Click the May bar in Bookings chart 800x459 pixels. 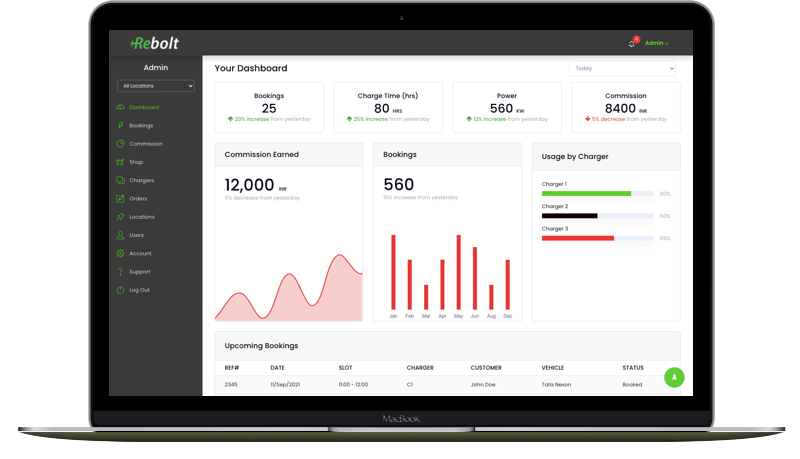pos(458,272)
